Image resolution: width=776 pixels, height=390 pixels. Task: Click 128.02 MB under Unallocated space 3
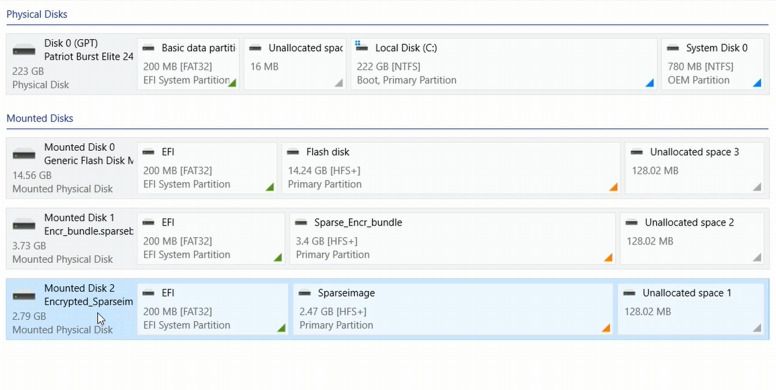click(x=655, y=171)
